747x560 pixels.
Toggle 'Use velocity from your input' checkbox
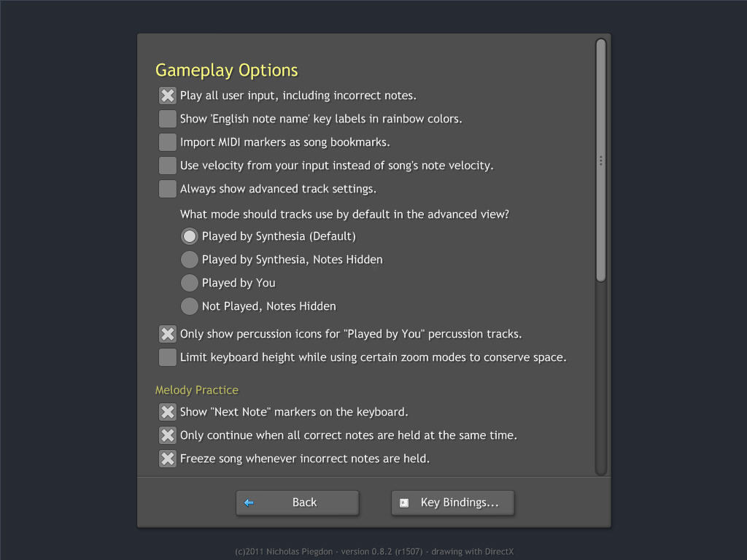168,166
